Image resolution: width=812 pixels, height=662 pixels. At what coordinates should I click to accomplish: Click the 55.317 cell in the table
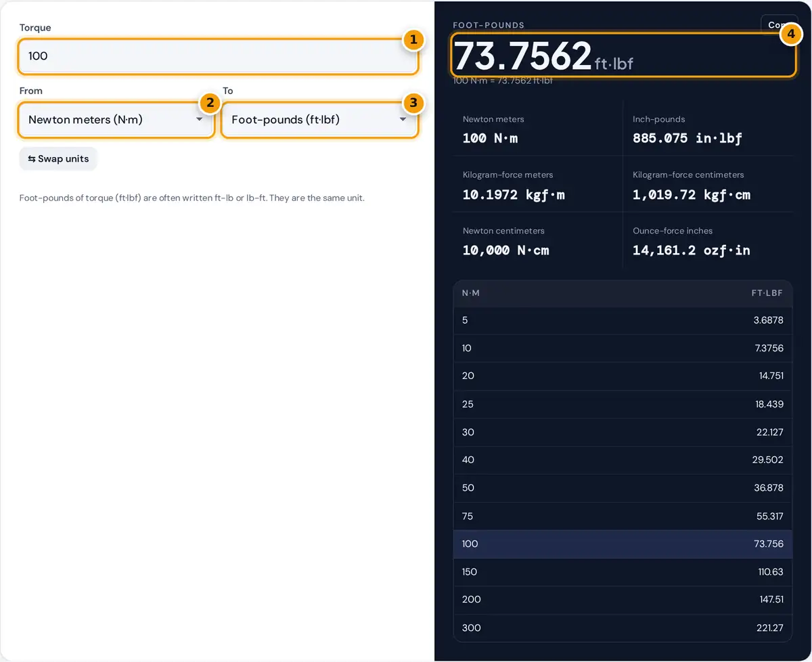[769, 516]
